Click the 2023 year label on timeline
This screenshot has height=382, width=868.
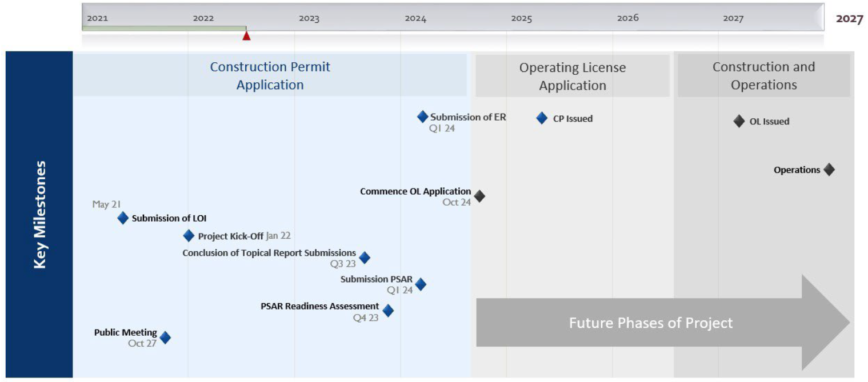click(309, 18)
